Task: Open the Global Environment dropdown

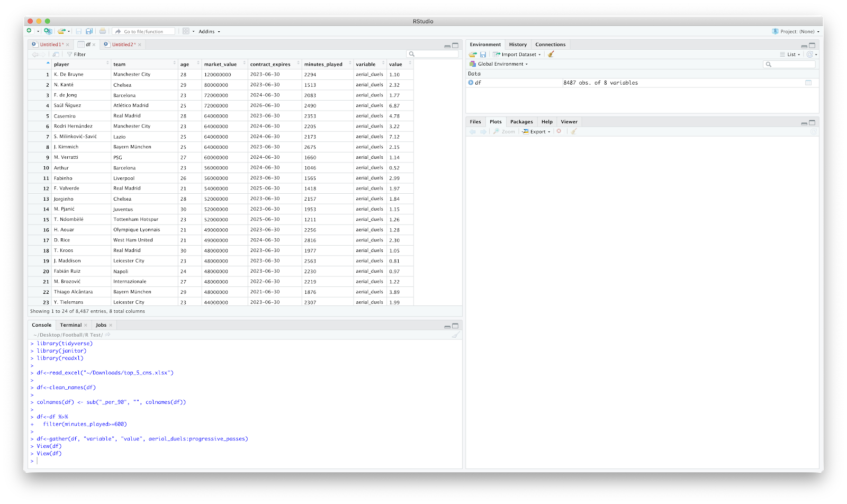Action: [499, 64]
